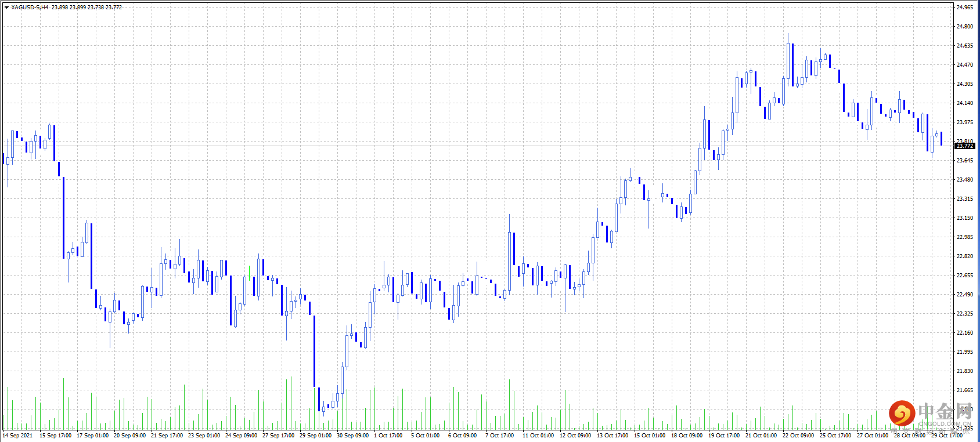Click the 30 Sep 09:00 time label
Screen dimensions: 980x442
353,436
